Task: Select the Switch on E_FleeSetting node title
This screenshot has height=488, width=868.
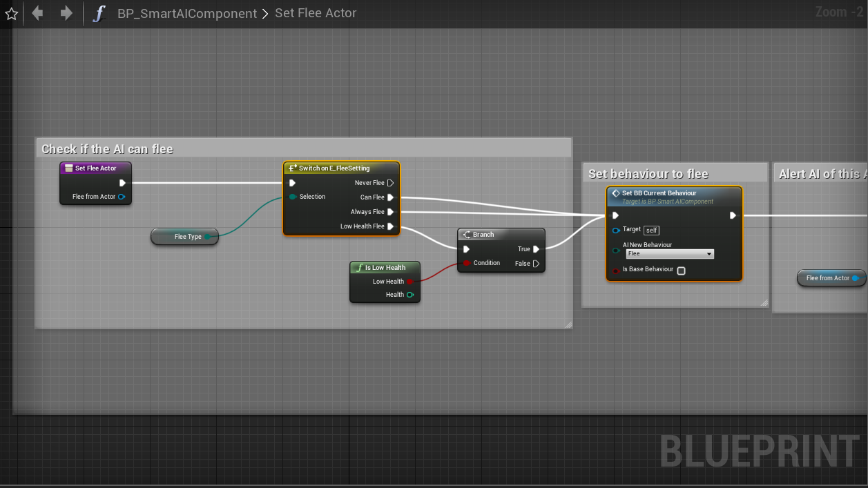Action: click(340, 168)
